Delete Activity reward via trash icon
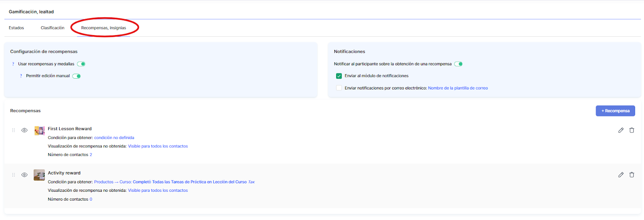This screenshot has height=220, width=644. 632,174
